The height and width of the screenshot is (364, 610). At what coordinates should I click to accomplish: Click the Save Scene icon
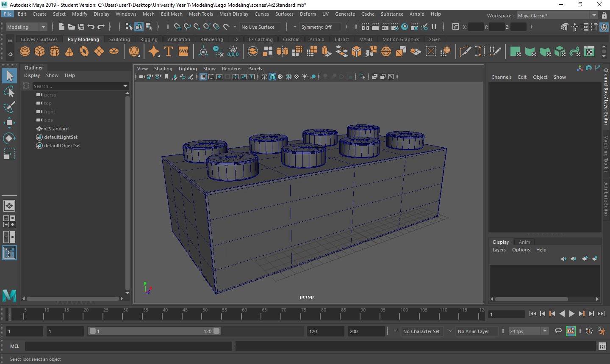[x=81, y=27]
